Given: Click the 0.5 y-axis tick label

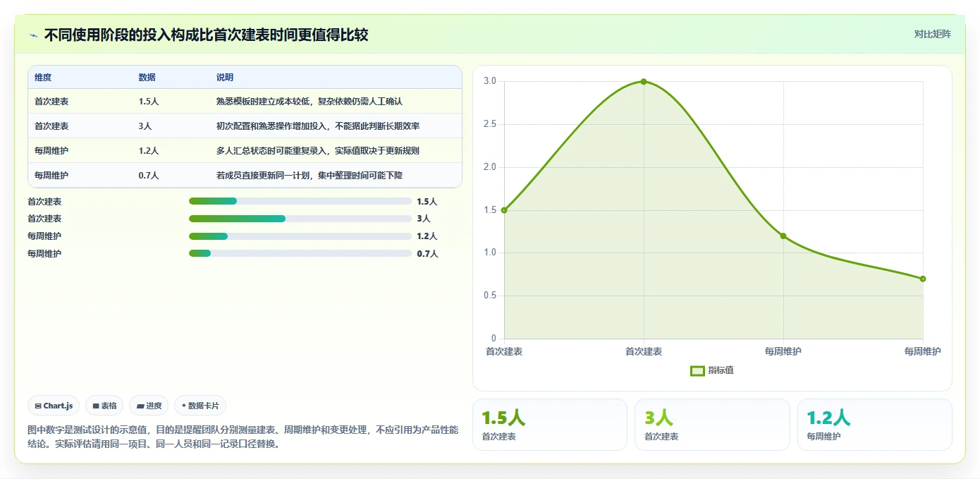Looking at the screenshot, I should point(490,296).
